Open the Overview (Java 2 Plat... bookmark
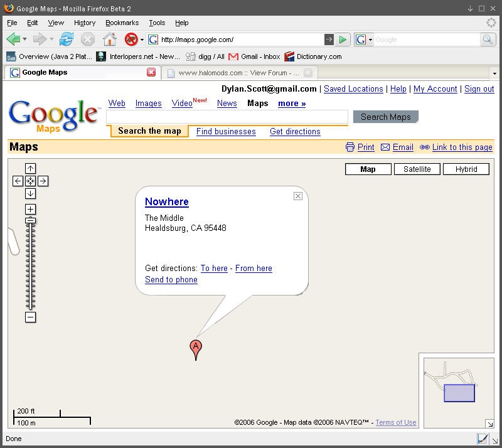 50,56
